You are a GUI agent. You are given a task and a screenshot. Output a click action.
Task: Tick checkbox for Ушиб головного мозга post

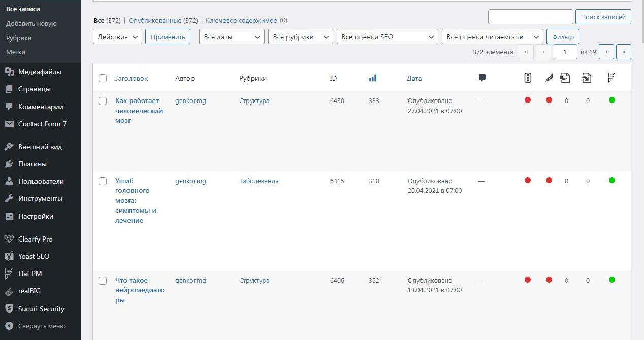pos(103,181)
